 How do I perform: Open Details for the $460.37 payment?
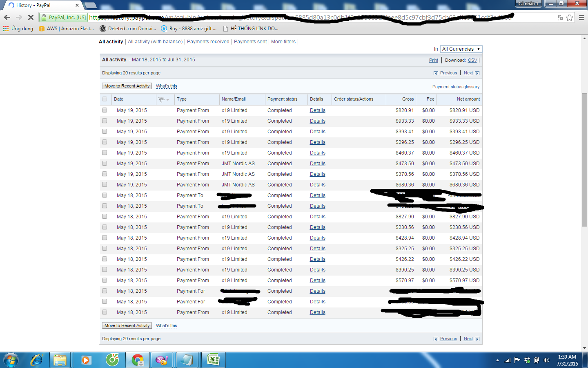(318, 153)
